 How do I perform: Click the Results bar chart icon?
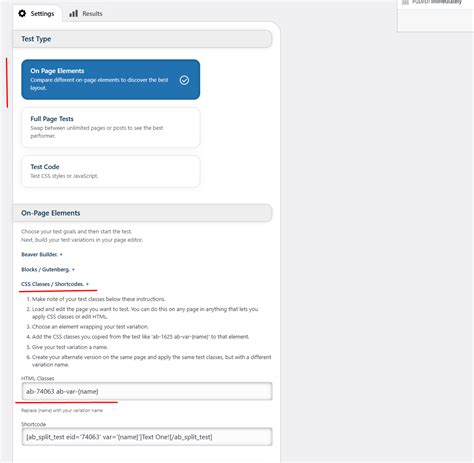[x=73, y=14]
